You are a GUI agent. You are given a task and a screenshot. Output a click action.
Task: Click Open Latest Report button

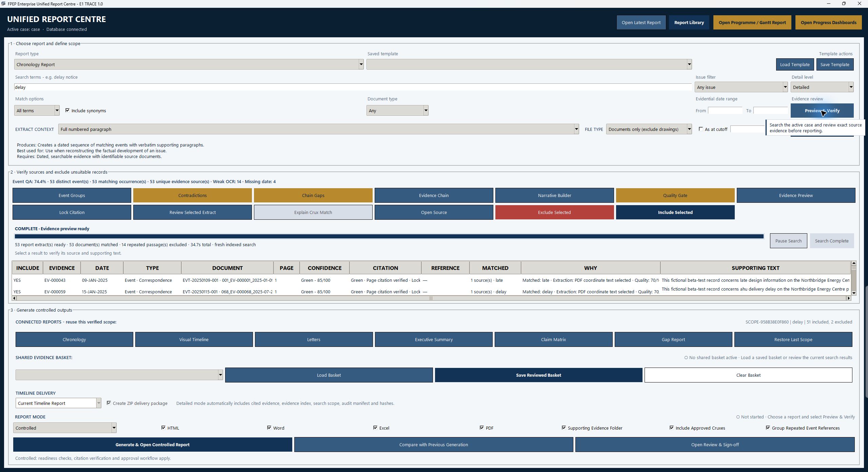[641, 22]
